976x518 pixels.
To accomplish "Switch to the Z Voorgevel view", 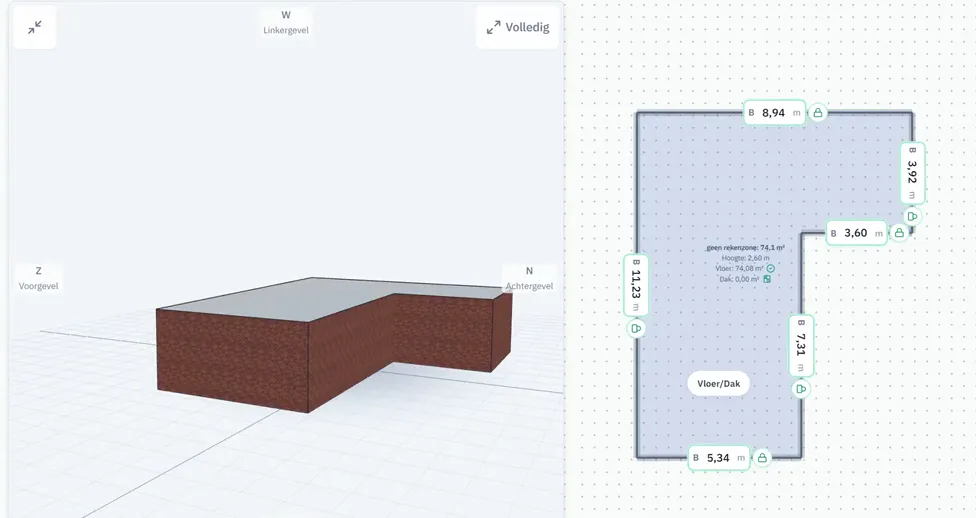I will pos(39,278).
